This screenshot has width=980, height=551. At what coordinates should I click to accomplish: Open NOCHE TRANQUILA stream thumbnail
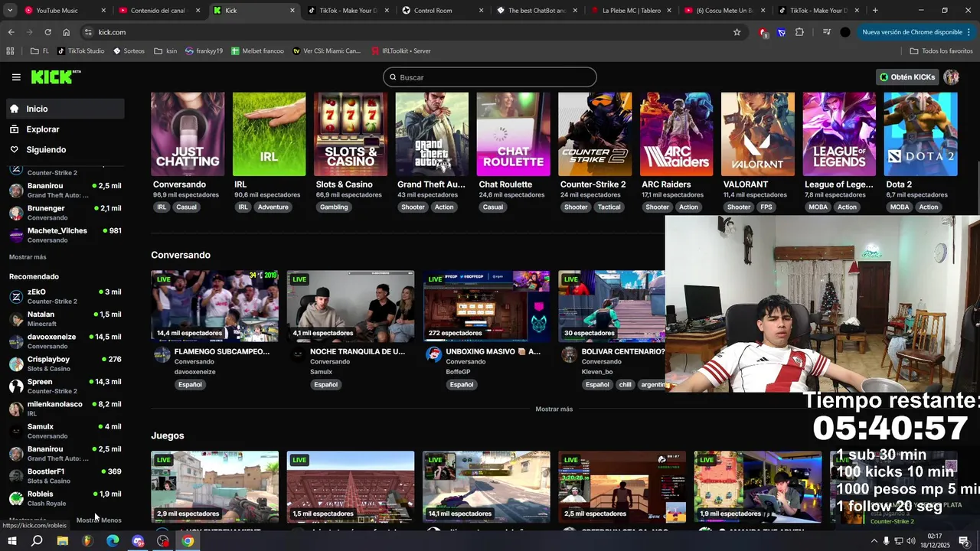pyautogui.click(x=351, y=305)
